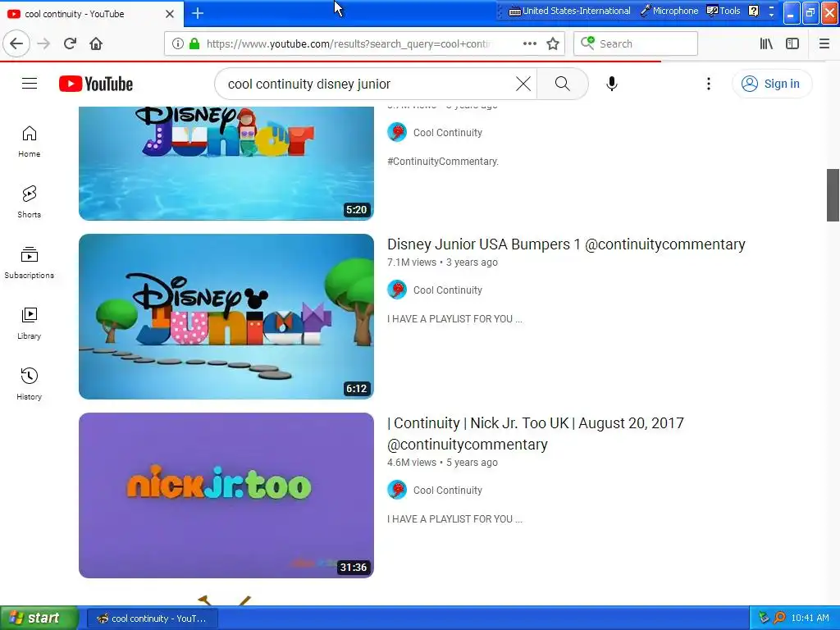The width and height of the screenshot is (840, 630).
Task: Bookmark this page with the star icon
Action: coord(553,43)
